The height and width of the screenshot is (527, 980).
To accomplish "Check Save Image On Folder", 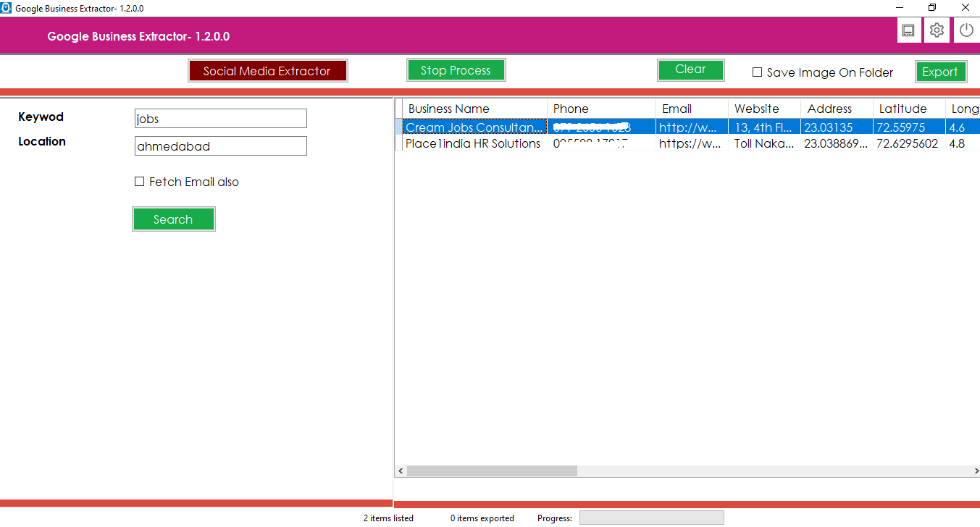I will point(757,72).
